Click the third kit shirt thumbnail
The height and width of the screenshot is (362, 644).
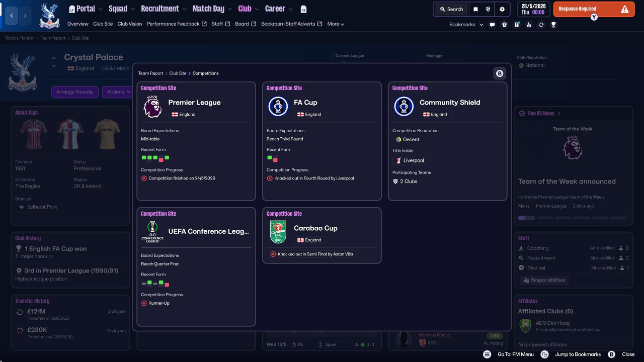tap(107, 134)
